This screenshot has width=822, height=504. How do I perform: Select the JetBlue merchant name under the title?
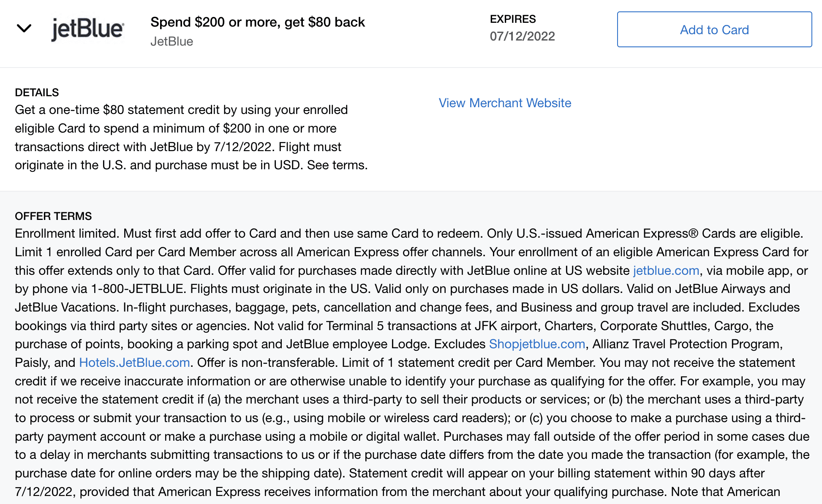(171, 41)
